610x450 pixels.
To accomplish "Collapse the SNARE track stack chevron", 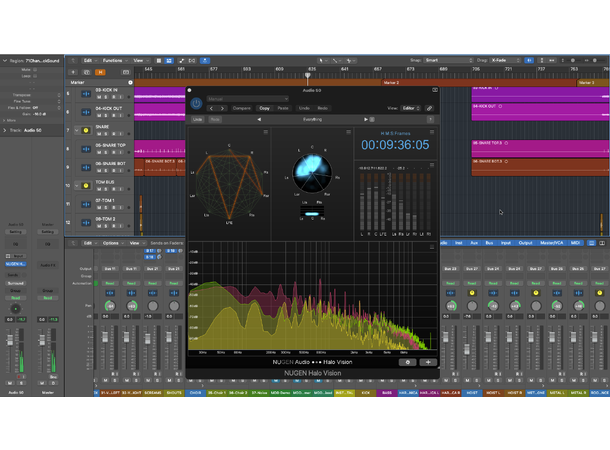I will tap(77, 130).
